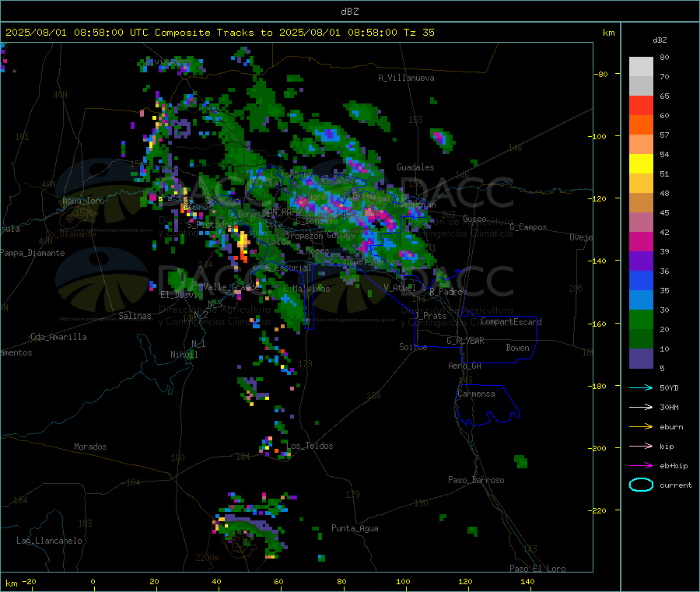The height and width of the screenshot is (592, 700).
Task: Click the '-220' right axis label
Action: pyautogui.click(x=599, y=511)
